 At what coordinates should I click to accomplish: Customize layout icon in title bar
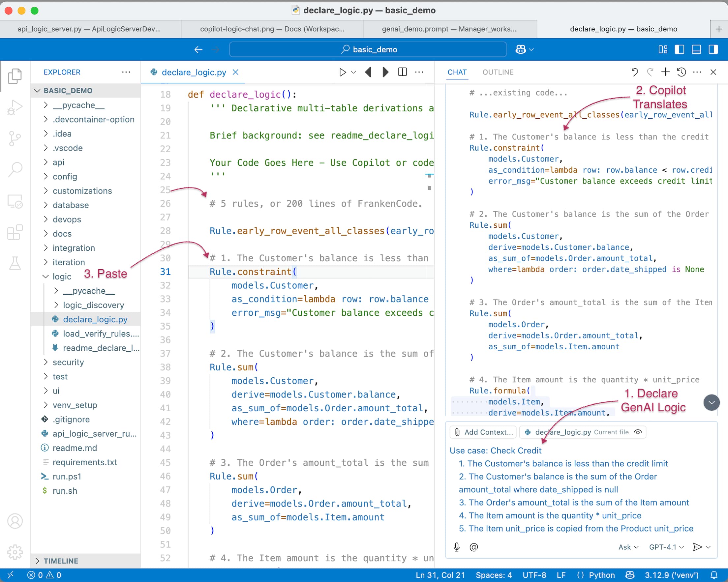coord(663,49)
